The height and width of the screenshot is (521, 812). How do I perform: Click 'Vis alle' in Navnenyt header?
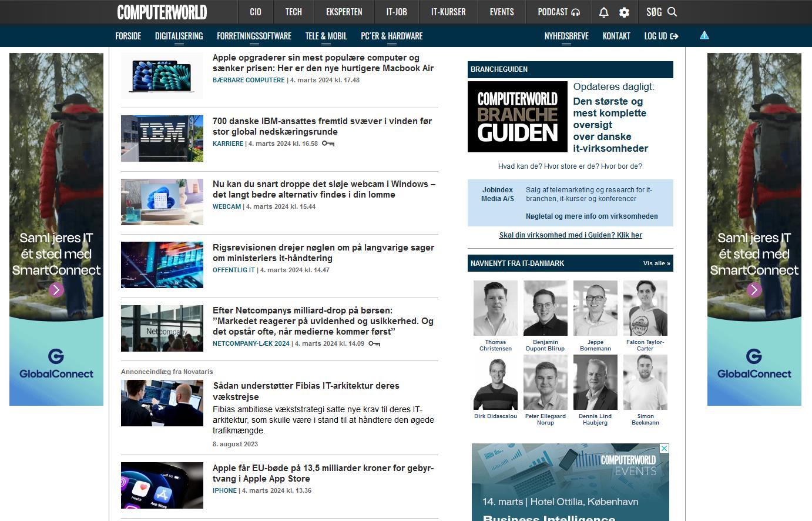pos(657,263)
